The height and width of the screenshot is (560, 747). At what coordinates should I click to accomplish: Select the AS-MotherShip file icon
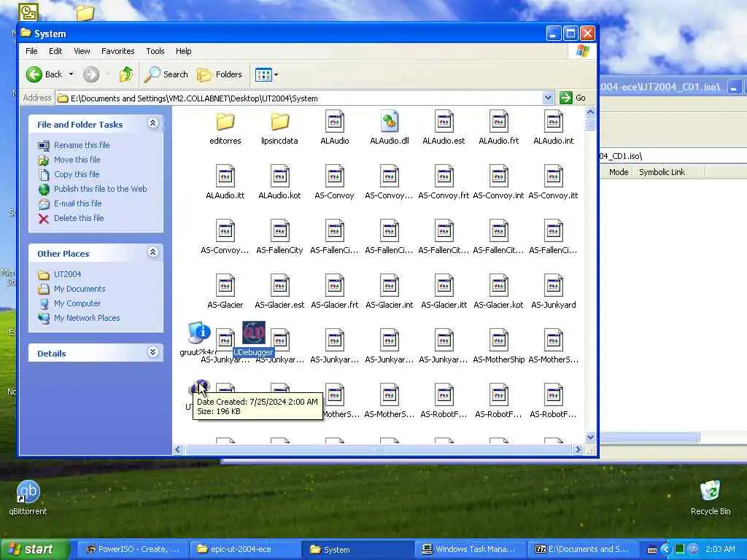(499, 341)
